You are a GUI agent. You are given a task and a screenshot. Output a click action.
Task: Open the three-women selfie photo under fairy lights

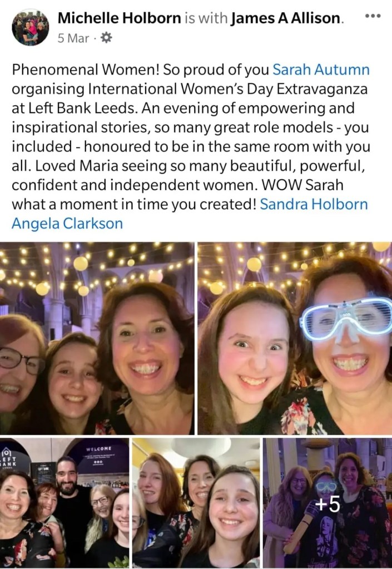pyautogui.click(x=97, y=338)
